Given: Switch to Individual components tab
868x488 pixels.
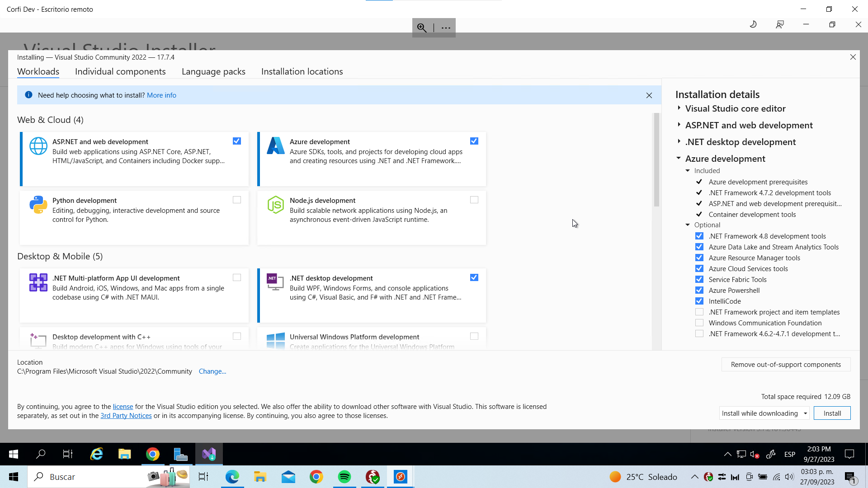Looking at the screenshot, I should click(x=120, y=71).
